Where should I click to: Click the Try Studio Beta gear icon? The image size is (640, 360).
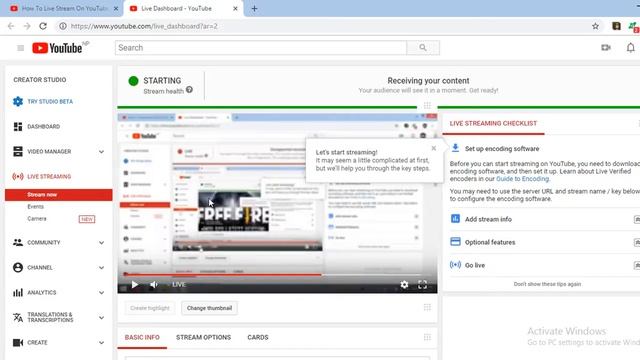(x=18, y=101)
